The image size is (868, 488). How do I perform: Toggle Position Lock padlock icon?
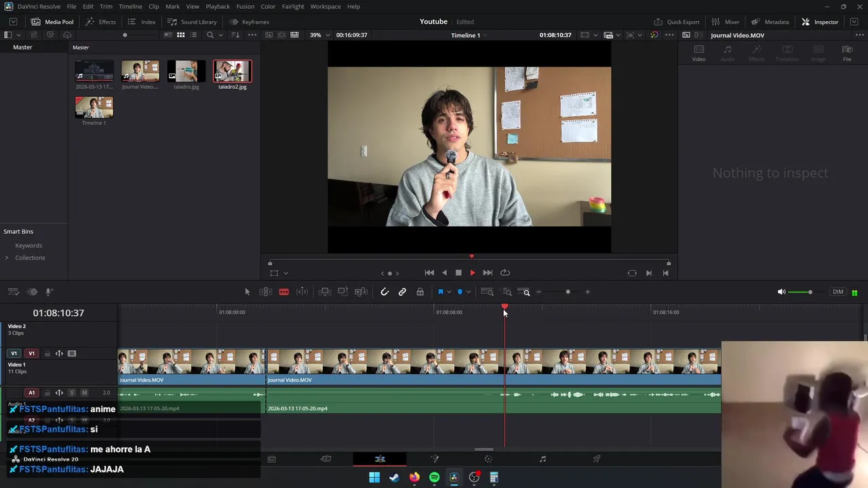(420, 292)
